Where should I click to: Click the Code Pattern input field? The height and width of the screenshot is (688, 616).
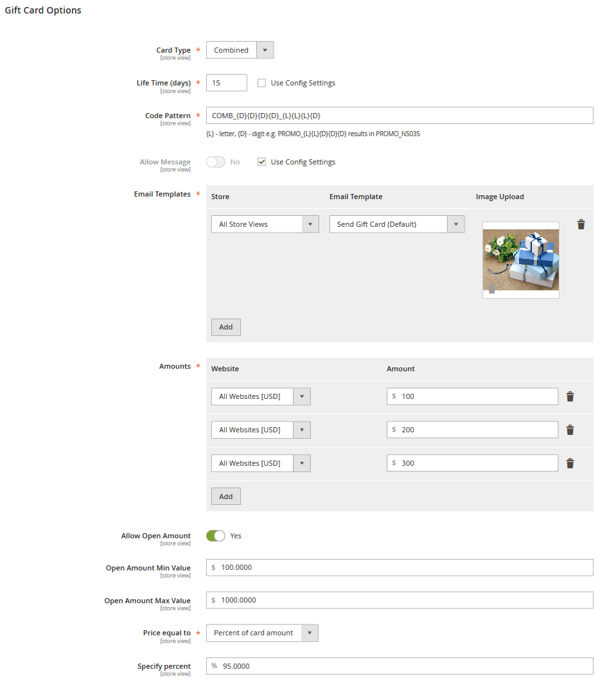pyautogui.click(x=400, y=116)
